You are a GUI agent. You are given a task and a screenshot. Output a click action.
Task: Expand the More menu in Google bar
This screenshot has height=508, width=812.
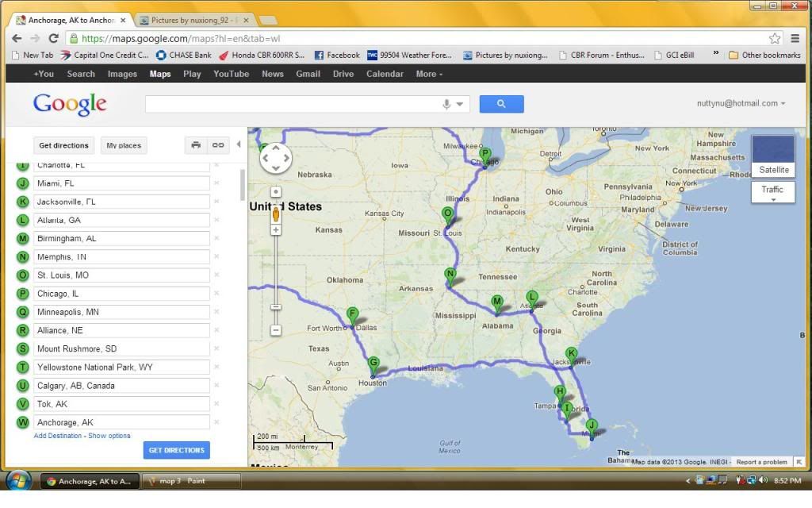429,74
